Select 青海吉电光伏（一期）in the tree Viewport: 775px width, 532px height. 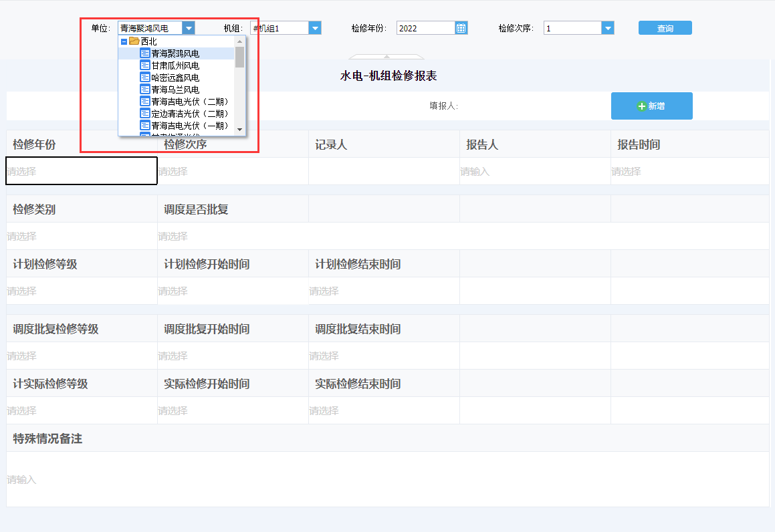pos(190,126)
